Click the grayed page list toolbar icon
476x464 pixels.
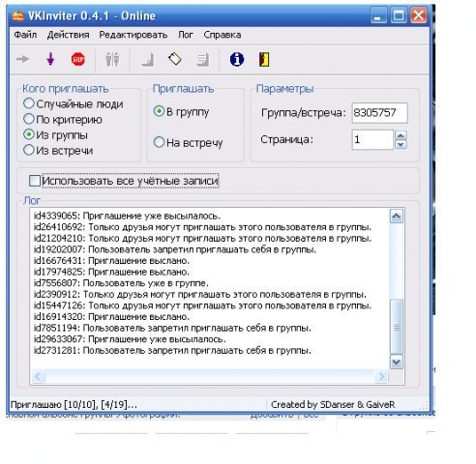point(203,60)
